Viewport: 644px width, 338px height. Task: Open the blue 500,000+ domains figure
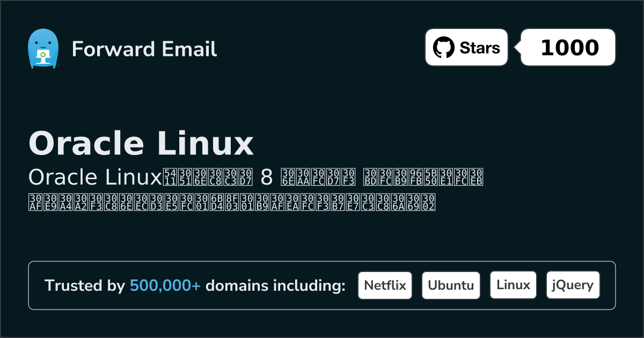click(x=165, y=286)
